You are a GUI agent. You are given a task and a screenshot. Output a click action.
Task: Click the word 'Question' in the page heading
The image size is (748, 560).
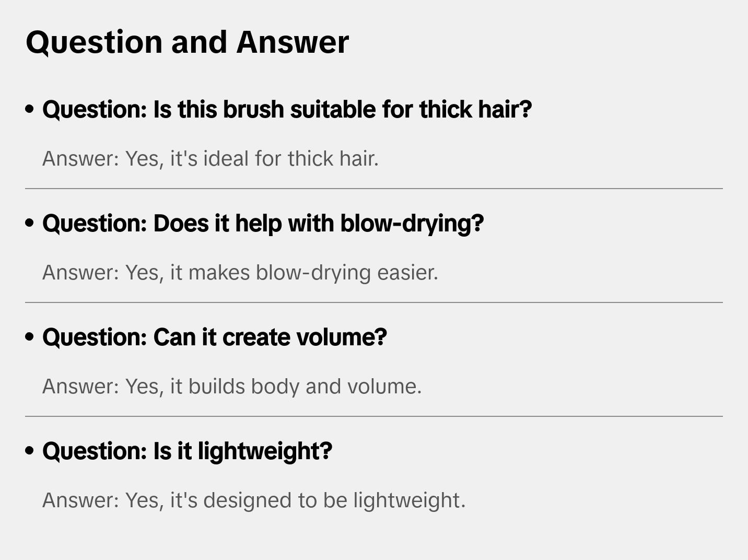(95, 42)
